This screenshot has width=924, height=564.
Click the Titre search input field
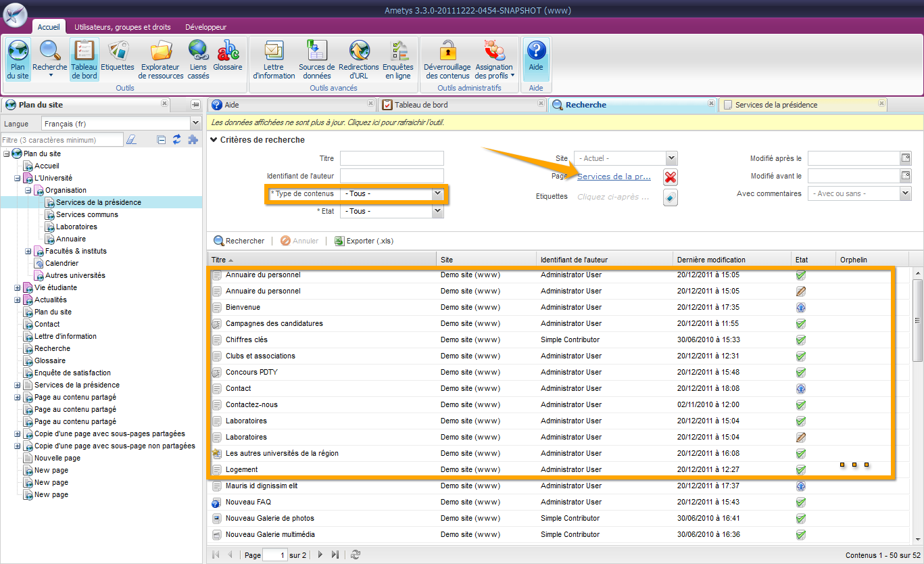point(391,158)
